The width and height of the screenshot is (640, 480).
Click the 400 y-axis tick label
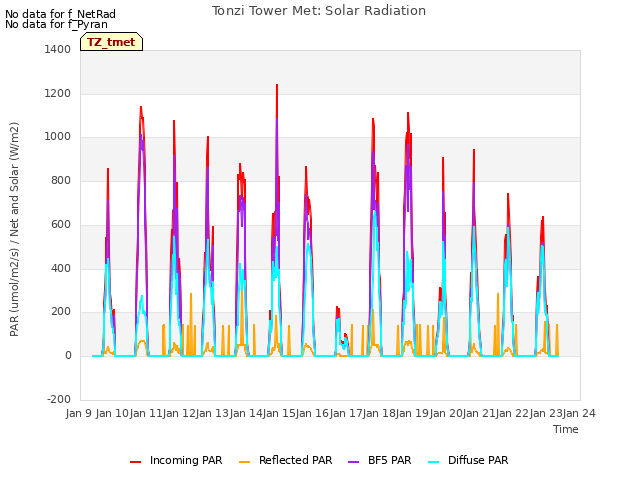click(x=61, y=269)
